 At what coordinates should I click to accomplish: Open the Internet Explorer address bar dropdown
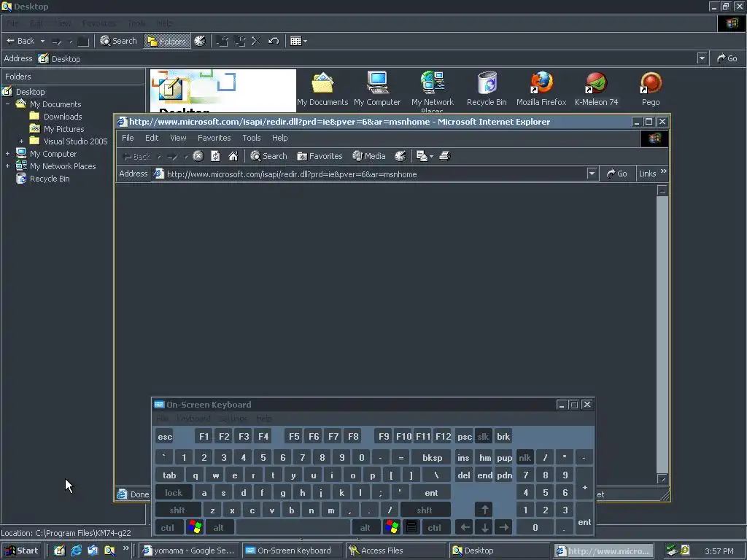[x=592, y=174]
